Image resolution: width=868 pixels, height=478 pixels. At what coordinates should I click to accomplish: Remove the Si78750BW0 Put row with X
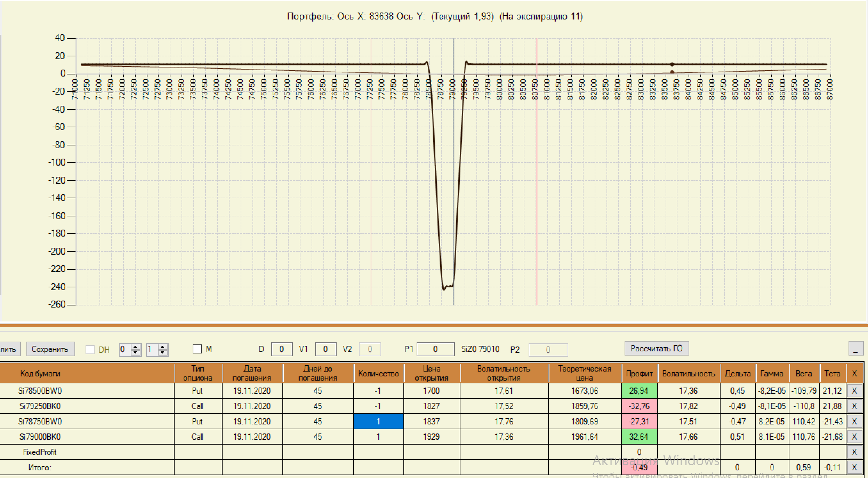854,422
